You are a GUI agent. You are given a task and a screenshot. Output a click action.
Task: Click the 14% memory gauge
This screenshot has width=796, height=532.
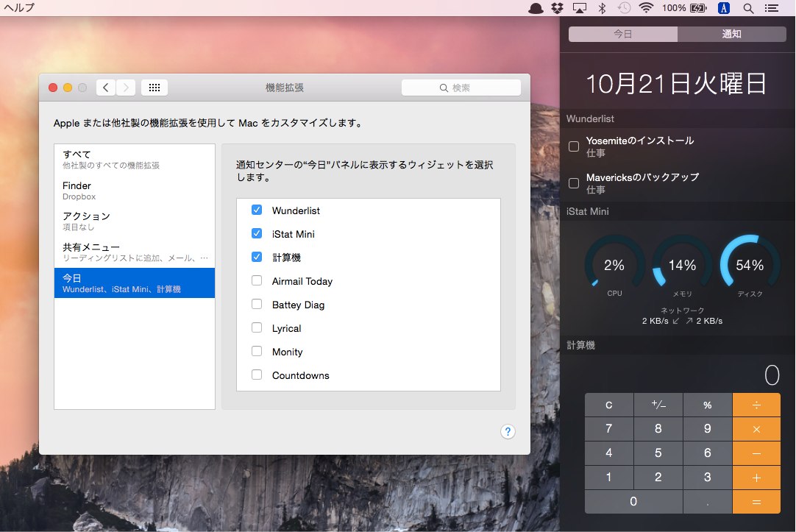click(682, 266)
